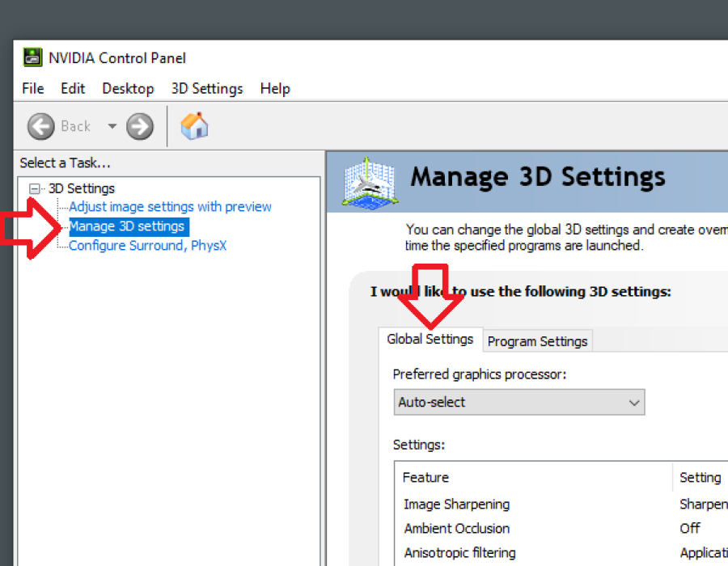Open the Preferred graphics processor dropdown

click(x=519, y=402)
